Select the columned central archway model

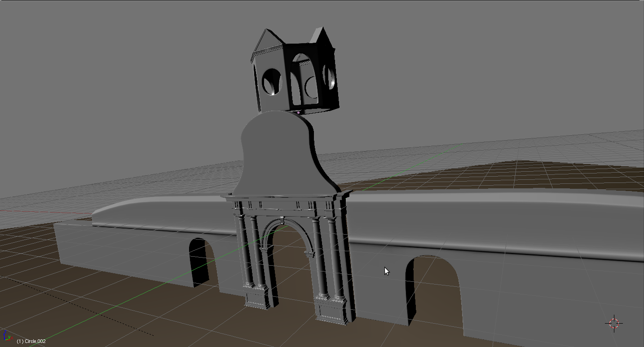coord(288,257)
